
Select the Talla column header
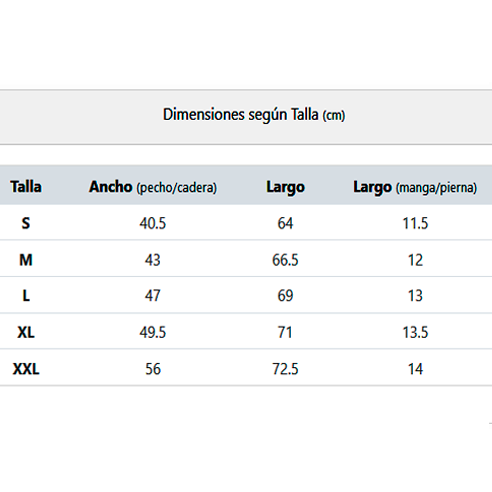pos(26,186)
